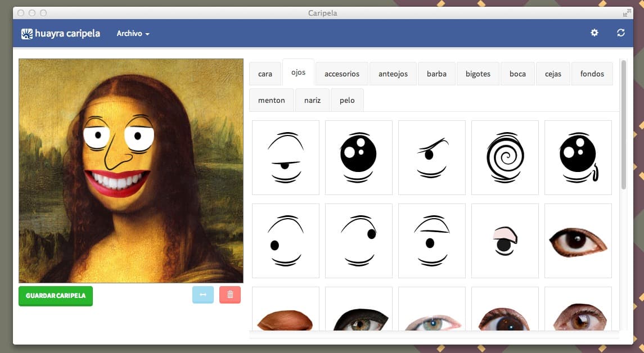Toggle fullscreen with the window expand icon
644x353 pixels.
tap(627, 13)
